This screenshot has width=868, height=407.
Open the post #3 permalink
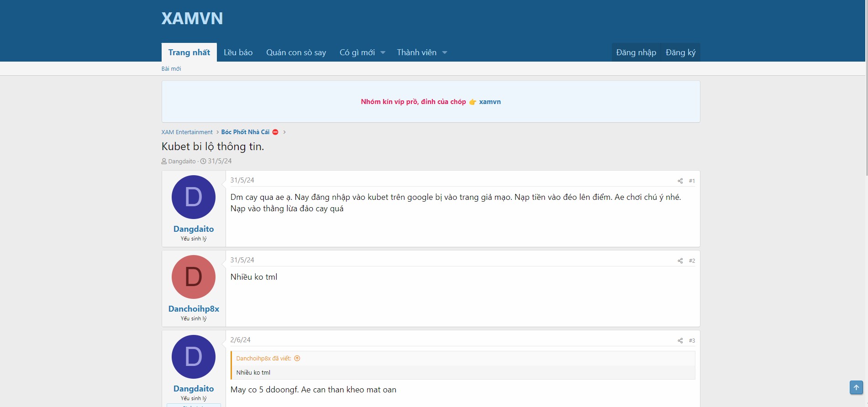[692, 340]
